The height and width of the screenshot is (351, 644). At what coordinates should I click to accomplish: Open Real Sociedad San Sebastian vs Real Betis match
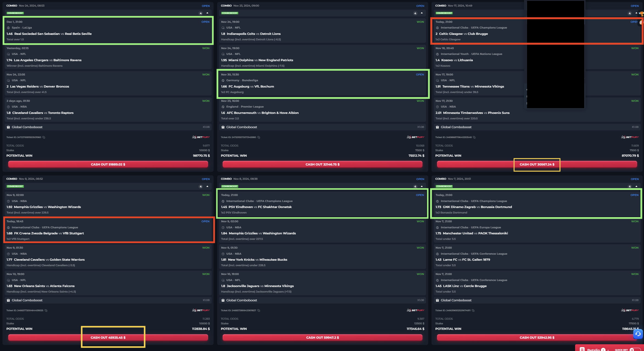click(x=53, y=34)
